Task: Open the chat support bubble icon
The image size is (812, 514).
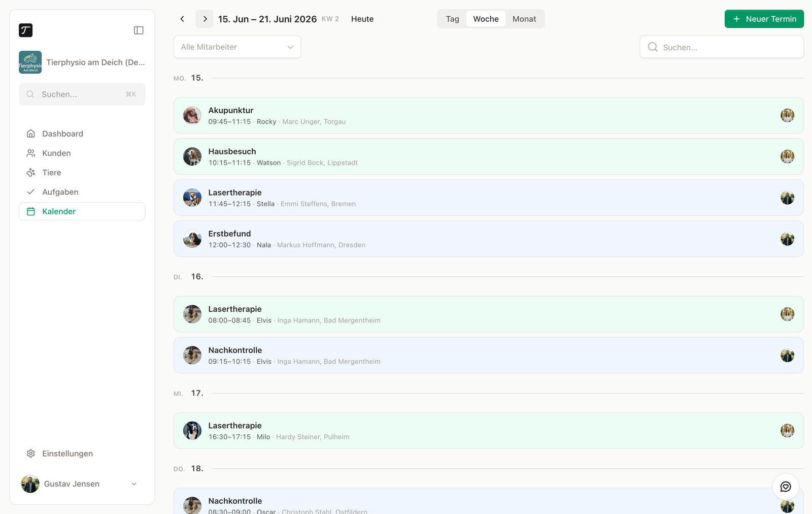Action: (x=786, y=487)
